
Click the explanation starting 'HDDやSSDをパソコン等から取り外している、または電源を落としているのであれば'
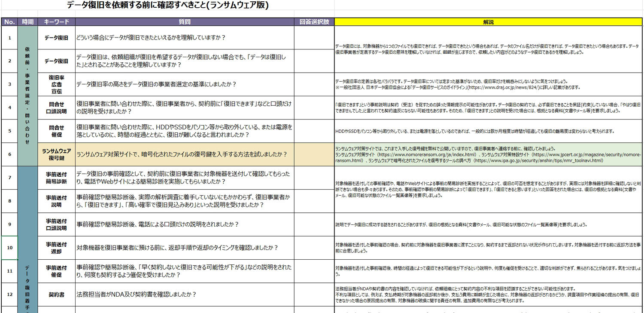489,131
